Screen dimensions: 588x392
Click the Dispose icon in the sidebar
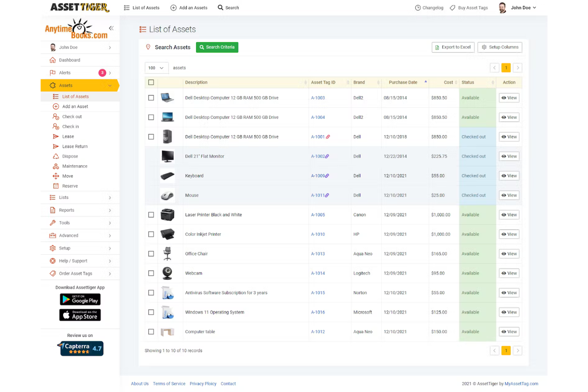click(56, 156)
